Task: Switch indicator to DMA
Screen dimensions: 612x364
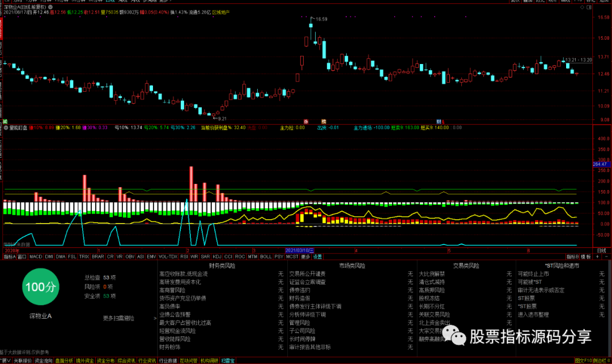Action: tap(61, 257)
